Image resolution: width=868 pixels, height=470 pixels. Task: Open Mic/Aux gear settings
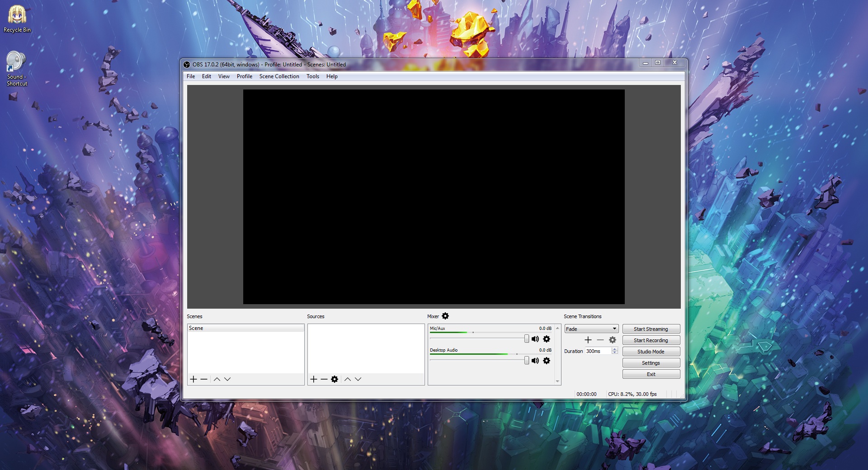coord(547,339)
